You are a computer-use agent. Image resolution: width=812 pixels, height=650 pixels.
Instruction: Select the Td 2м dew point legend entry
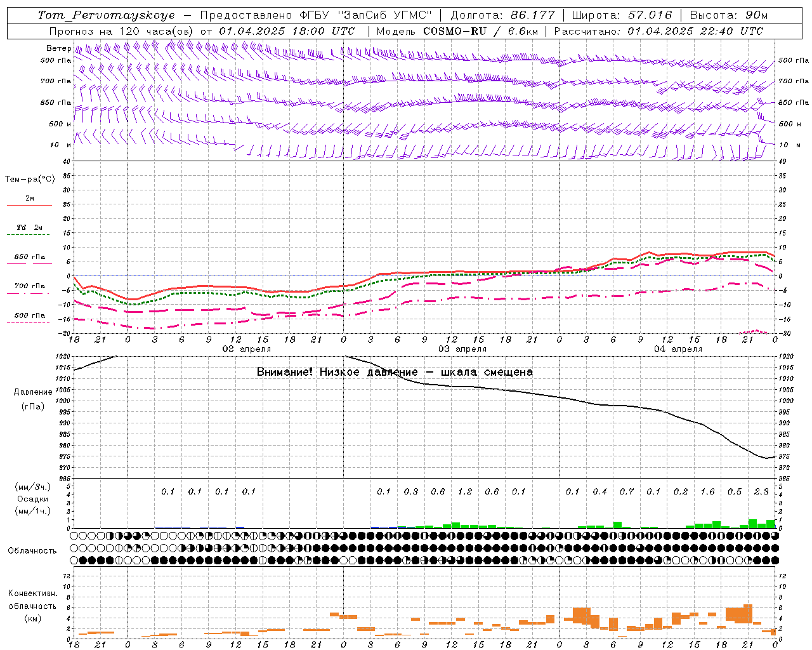click(x=30, y=227)
